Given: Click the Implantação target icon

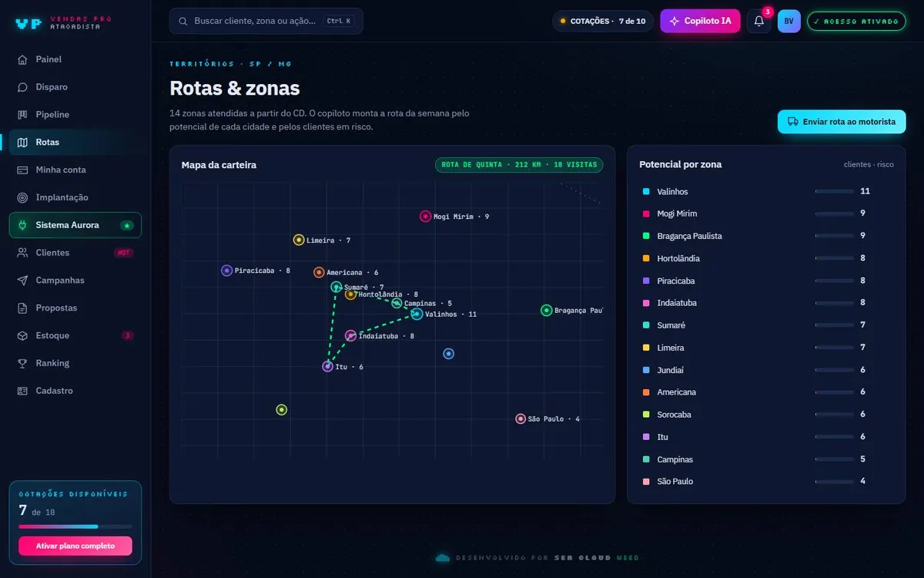Looking at the screenshot, I should point(22,197).
